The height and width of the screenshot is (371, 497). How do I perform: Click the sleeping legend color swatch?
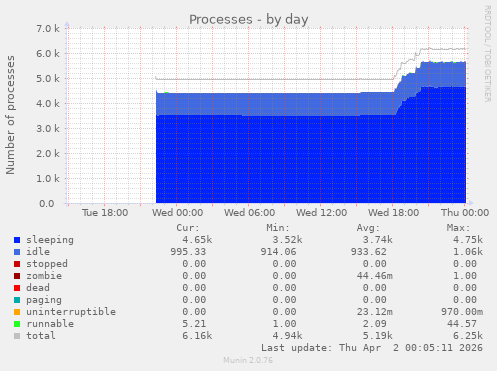pyautogui.click(x=17, y=240)
